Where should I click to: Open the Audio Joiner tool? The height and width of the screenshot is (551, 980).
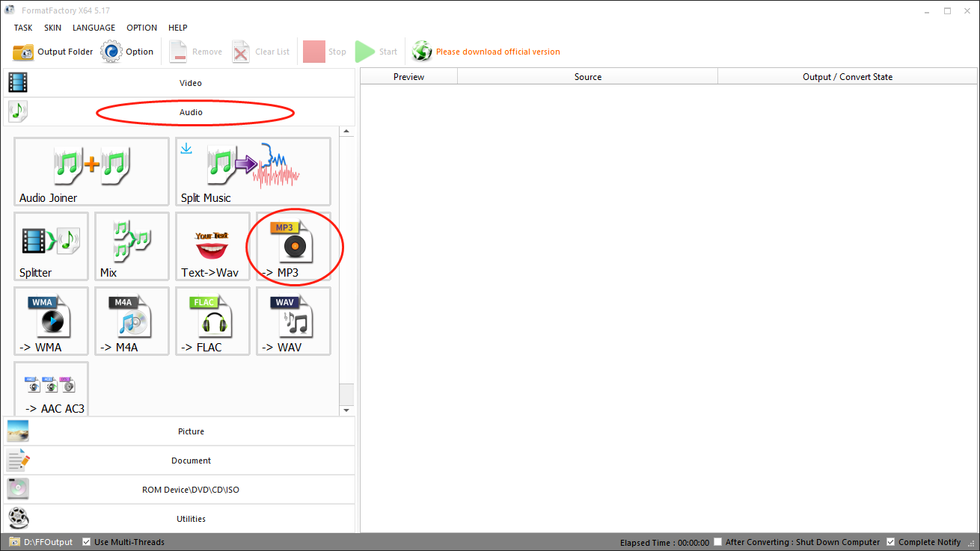pos(91,171)
